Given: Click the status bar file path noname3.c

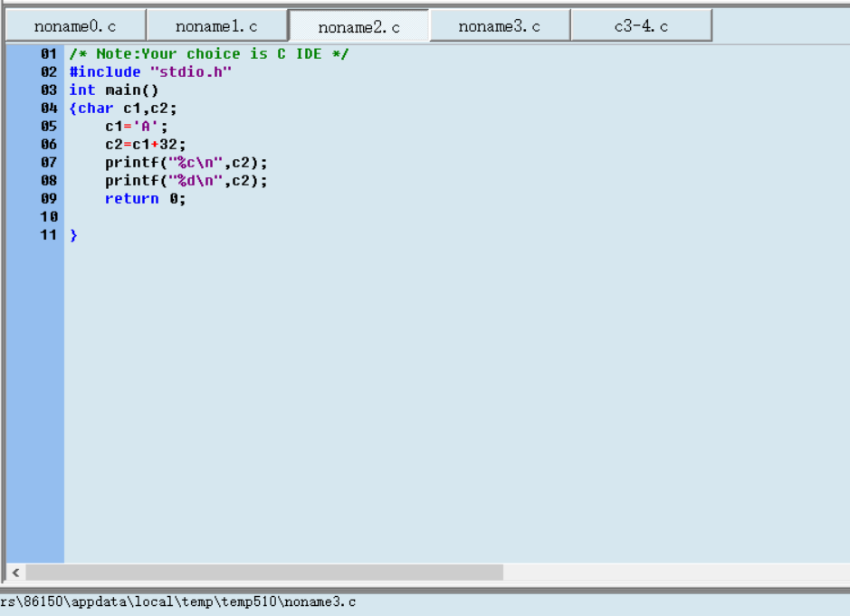Looking at the screenshot, I should coord(177,602).
